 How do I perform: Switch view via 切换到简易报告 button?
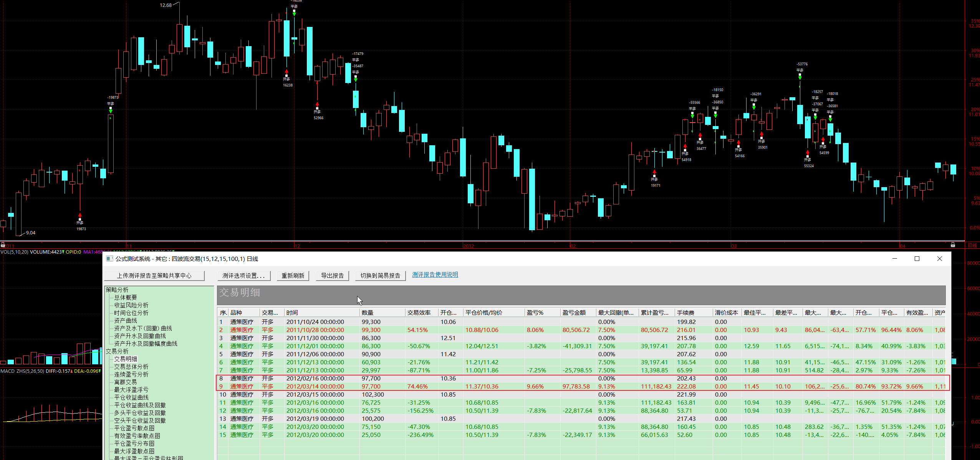pos(380,276)
